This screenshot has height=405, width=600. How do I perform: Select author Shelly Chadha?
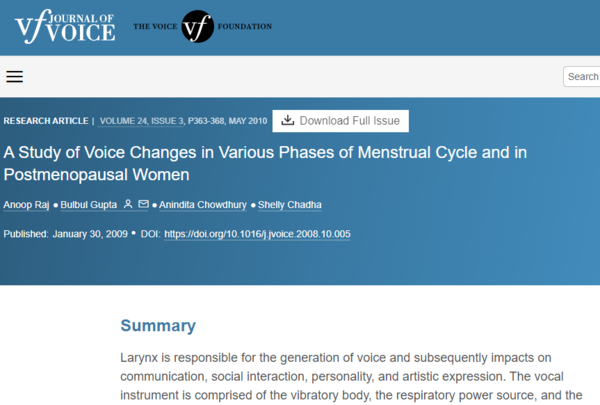290,205
